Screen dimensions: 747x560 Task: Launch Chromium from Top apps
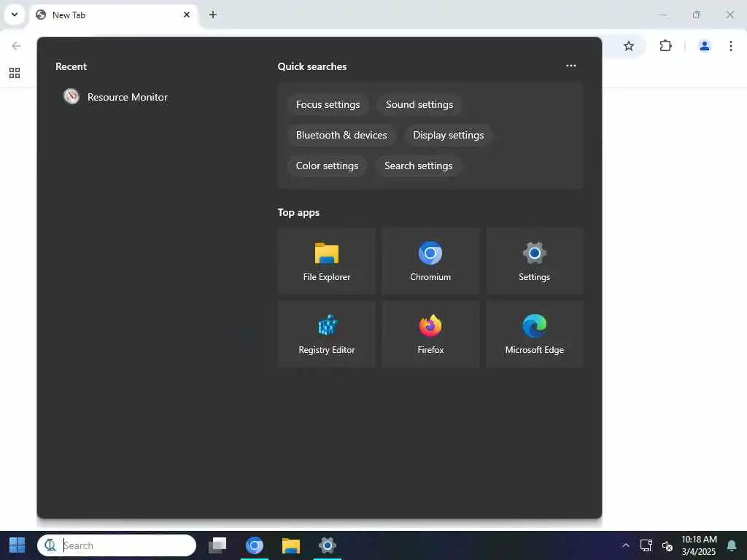pyautogui.click(x=430, y=261)
